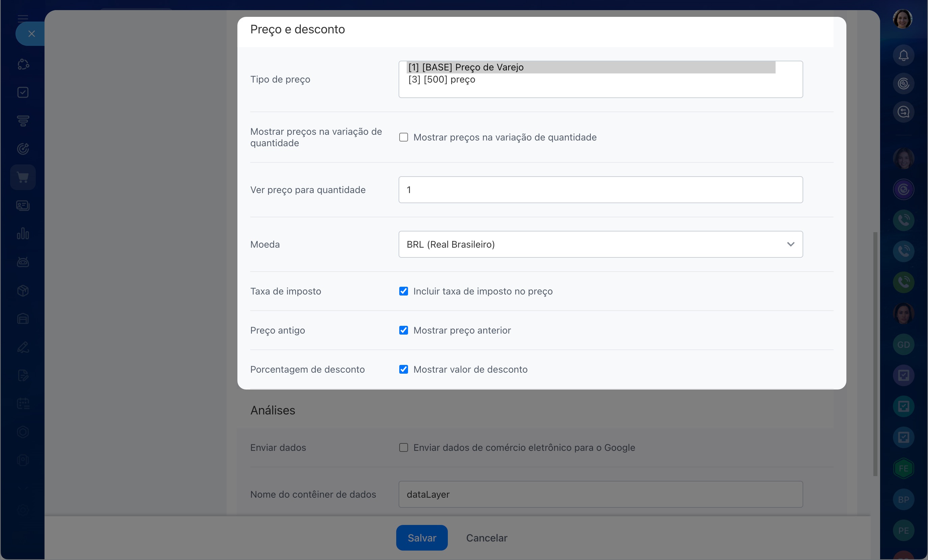
Task: Click the shopping cart sidebar icon
Action: point(23,177)
